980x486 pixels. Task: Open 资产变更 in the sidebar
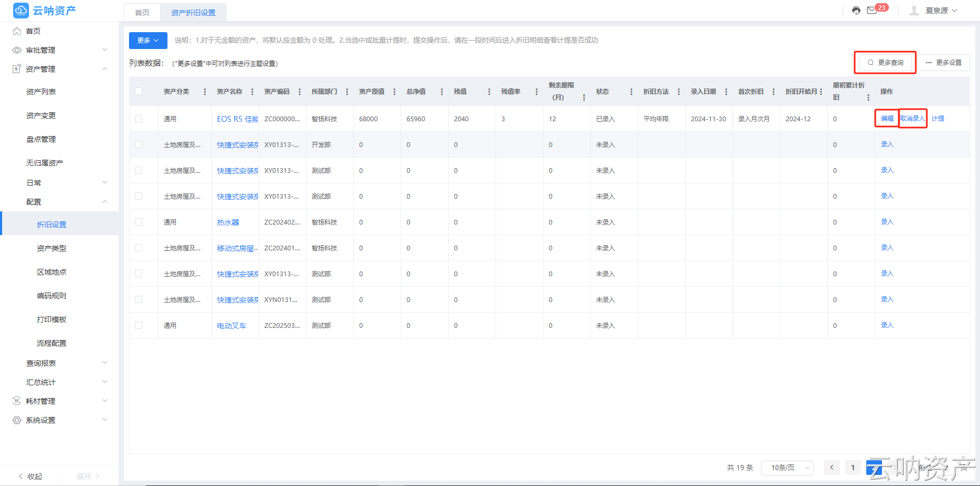point(41,115)
